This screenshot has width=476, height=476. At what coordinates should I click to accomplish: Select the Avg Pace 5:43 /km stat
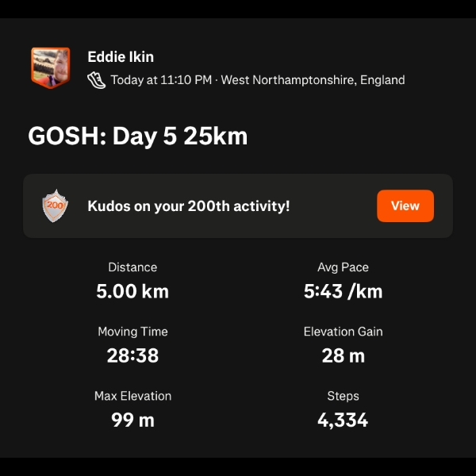click(343, 281)
